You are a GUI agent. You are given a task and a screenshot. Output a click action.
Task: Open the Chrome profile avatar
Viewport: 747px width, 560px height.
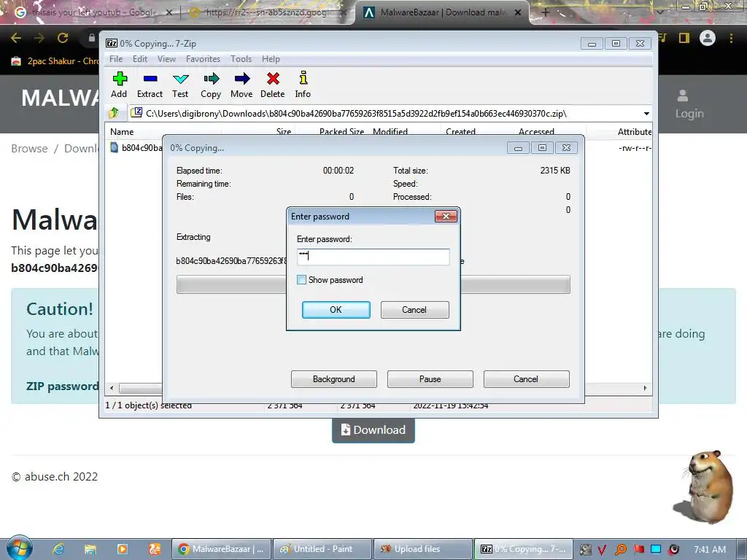[x=708, y=38]
